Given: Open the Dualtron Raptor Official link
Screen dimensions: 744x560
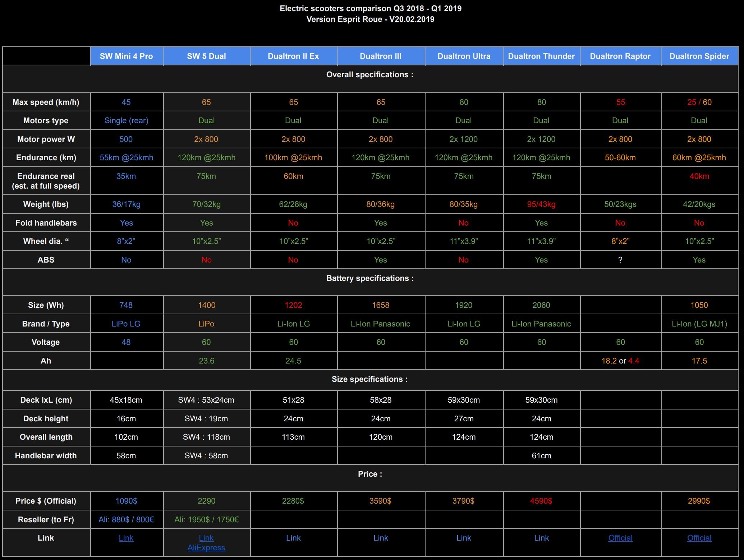Looking at the screenshot, I should 620,538.
